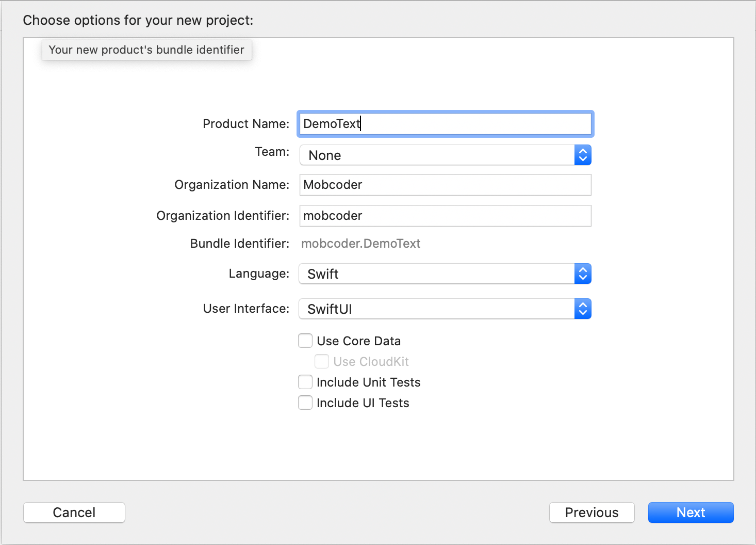Click the User Interface popup arrows
756x545 pixels.
583,309
